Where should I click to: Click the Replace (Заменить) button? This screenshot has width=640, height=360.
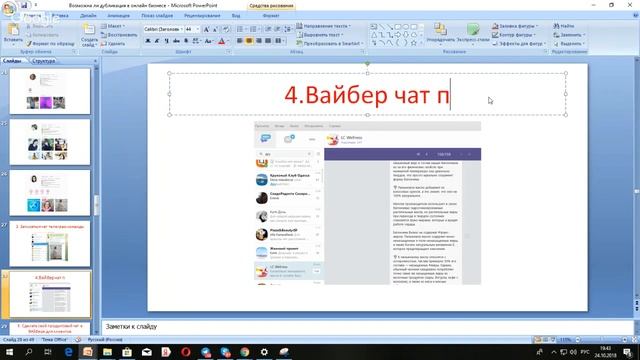(x=569, y=35)
